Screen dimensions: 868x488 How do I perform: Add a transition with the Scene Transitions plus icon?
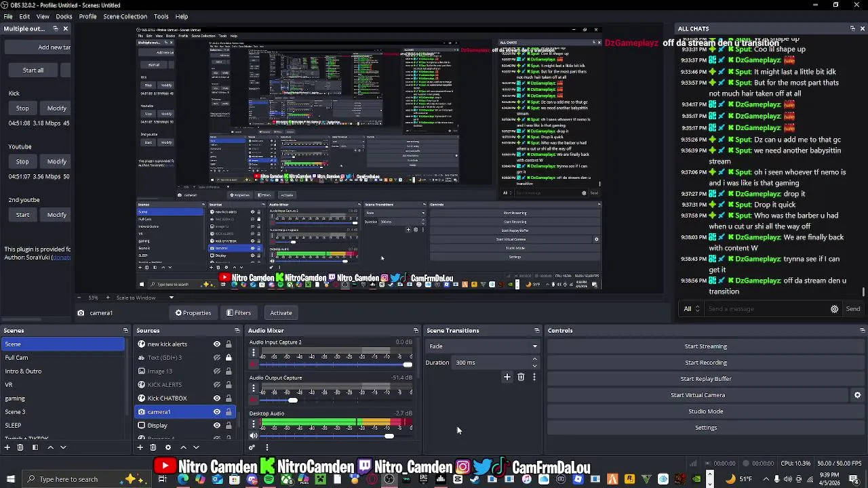point(507,377)
